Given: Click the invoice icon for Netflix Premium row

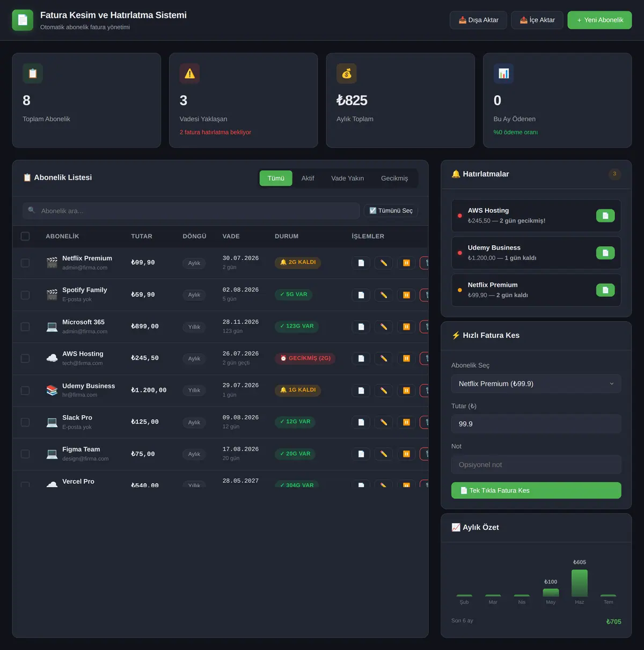Looking at the screenshot, I should click(361, 263).
